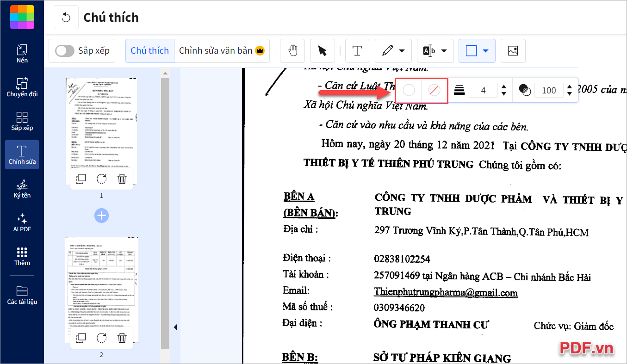The image size is (627, 364).
Task: Expand the shape tool dropdown arrow
Action: tap(485, 51)
